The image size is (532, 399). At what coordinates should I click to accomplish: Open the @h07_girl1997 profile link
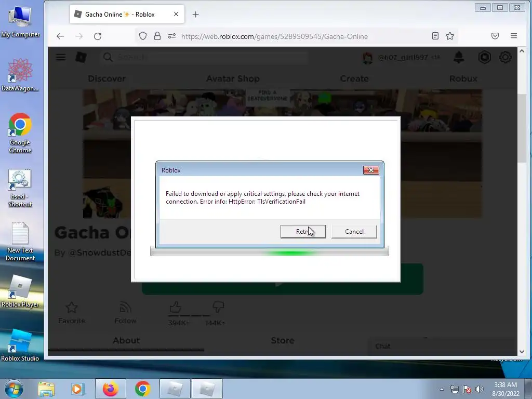(403, 57)
